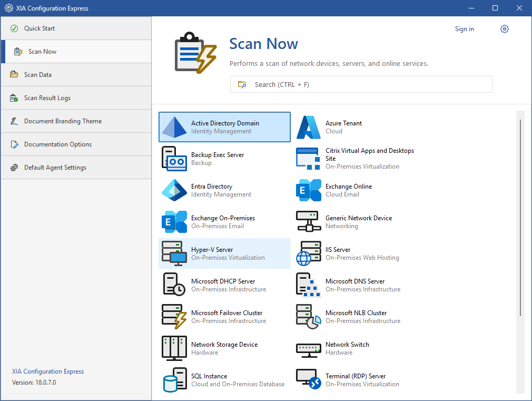
Task: Open the Entra Directory scan icon
Action: coord(174,190)
